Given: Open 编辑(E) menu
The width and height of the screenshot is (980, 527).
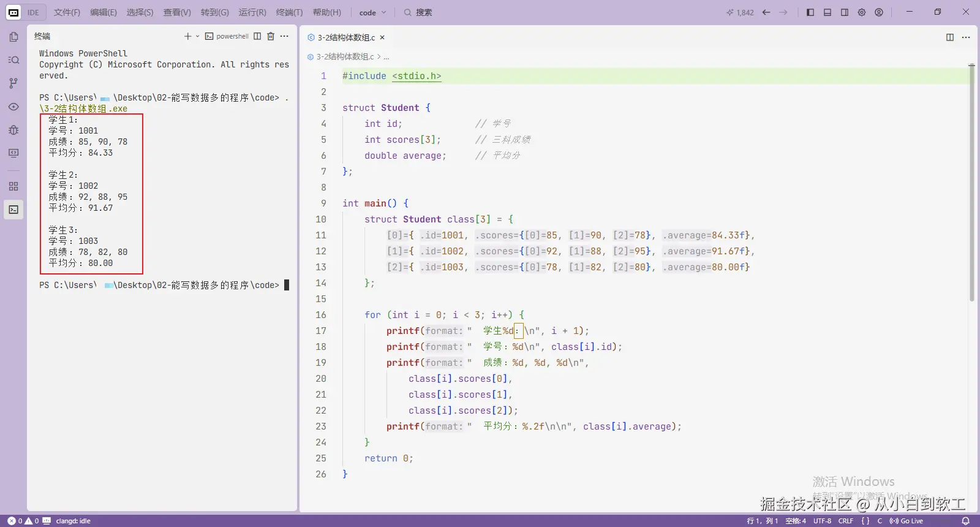Looking at the screenshot, I should 104,12.
